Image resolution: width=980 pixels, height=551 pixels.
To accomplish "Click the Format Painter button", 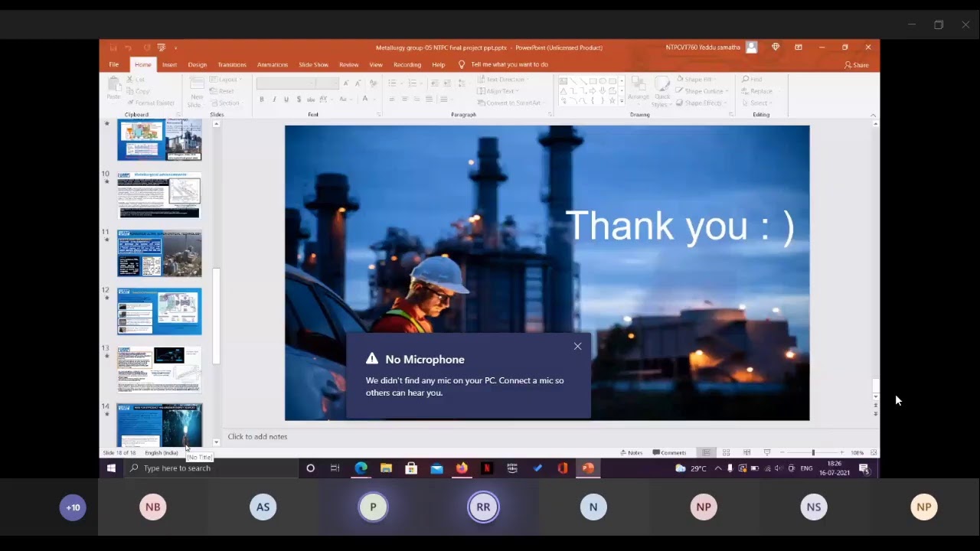I will click(x=151, y=103).
